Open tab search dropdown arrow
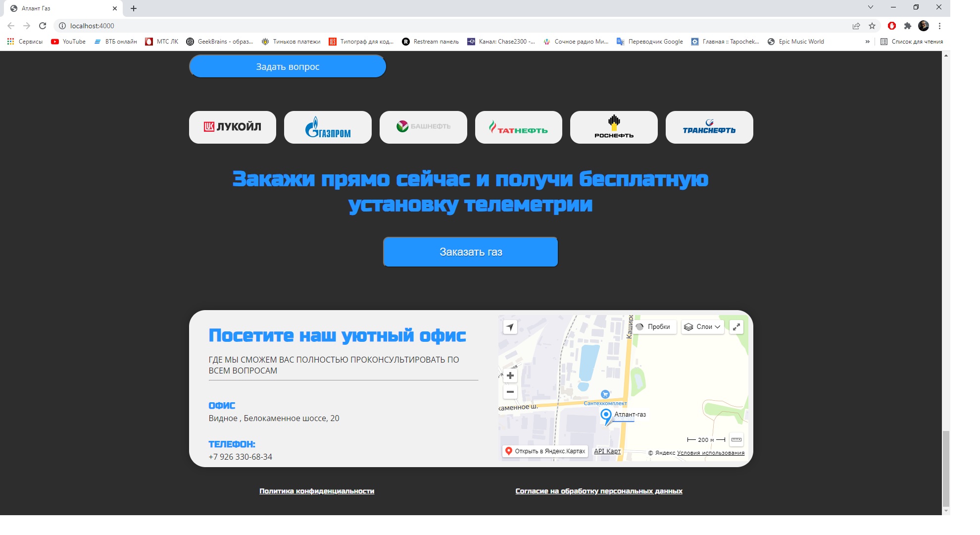This screenshot has width=980, height=535. (870, 7)
